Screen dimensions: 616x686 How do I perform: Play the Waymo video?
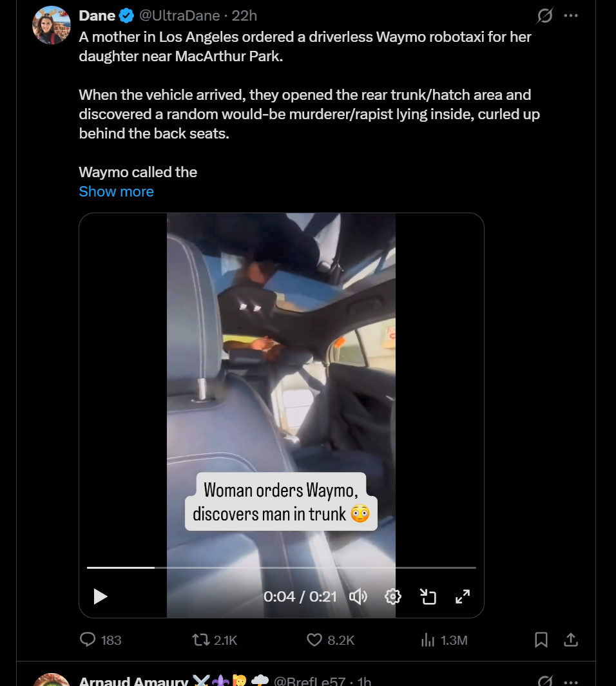[x=100, y=596]
